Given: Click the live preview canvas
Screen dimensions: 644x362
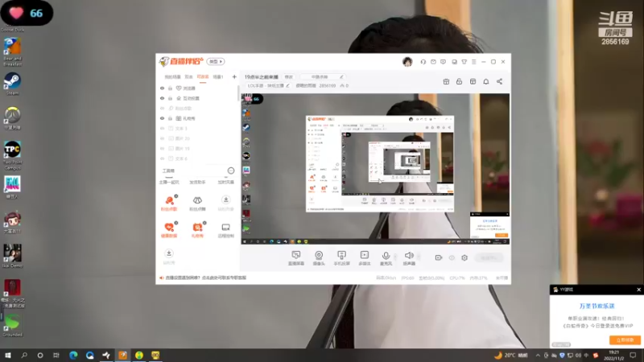Looking at the screenshot, I should [x=375, y=169].
